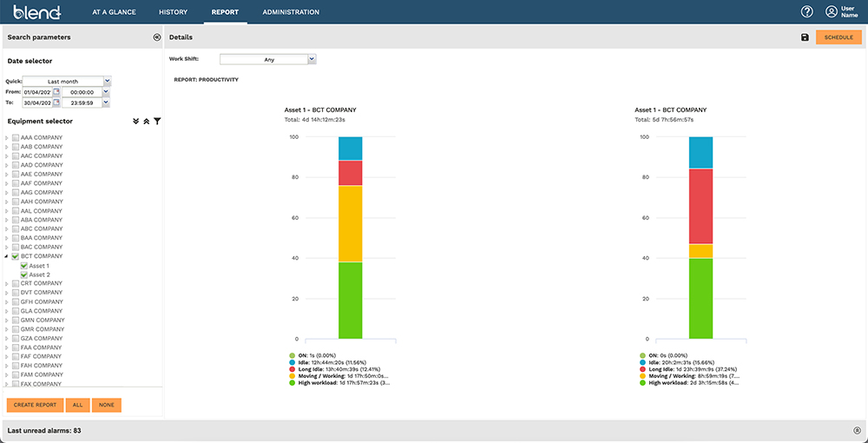
Task: Collapse all equipment with double up chevrons
Action: (146, 122)
